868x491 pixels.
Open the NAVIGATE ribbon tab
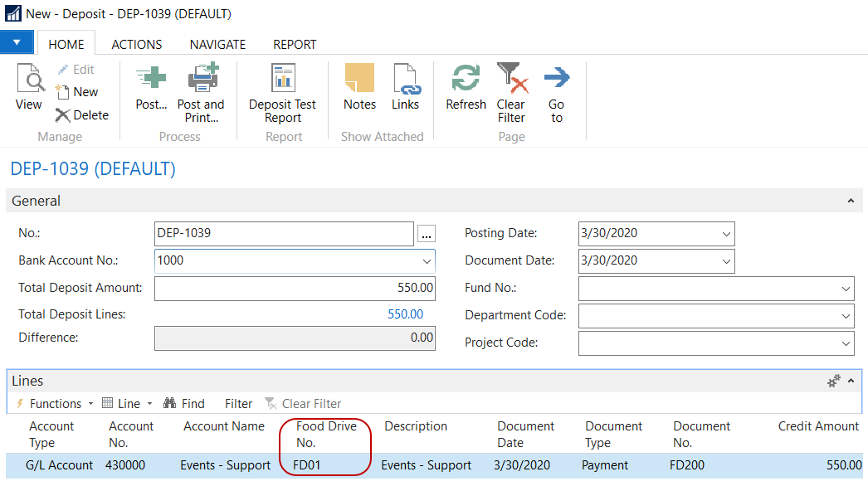(x=217, y=45)
